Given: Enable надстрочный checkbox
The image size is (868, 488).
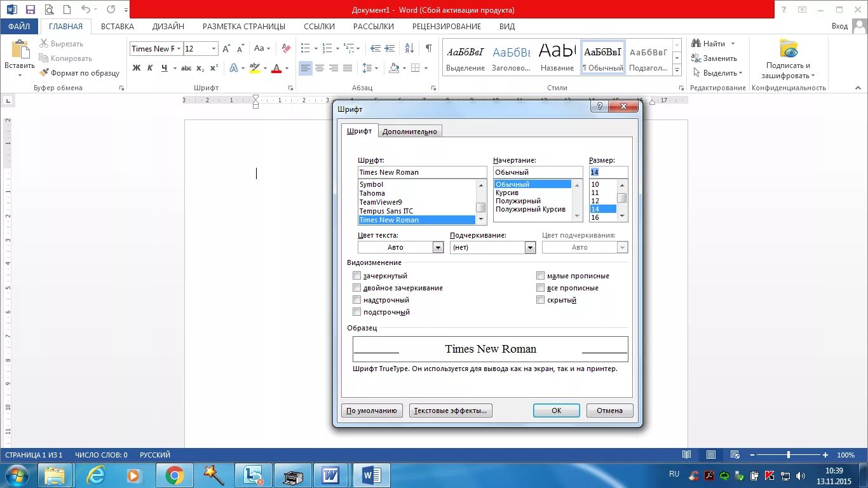Looking at the screenshot, I should [x=357, y=300].
